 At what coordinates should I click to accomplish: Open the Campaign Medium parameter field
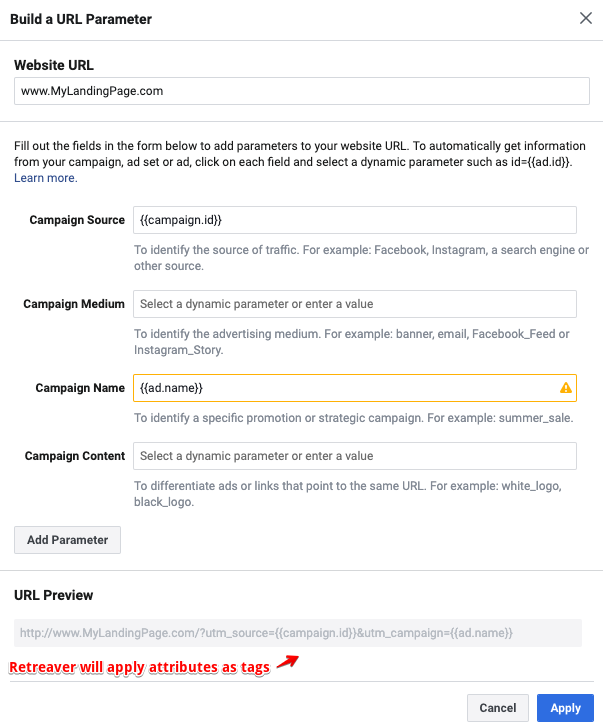click(355, 304)
